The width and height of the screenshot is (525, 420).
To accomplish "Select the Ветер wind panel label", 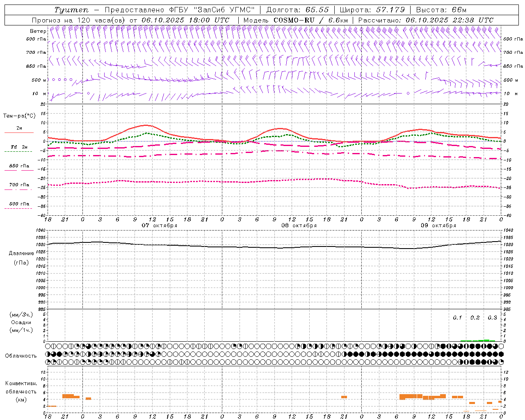I will [x=38, y=31].
